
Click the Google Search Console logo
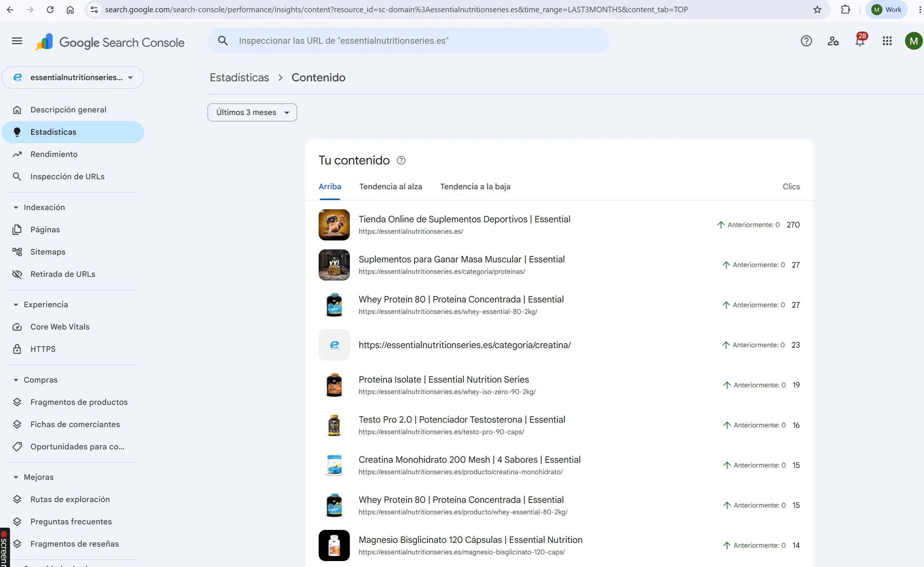[110, 42]
